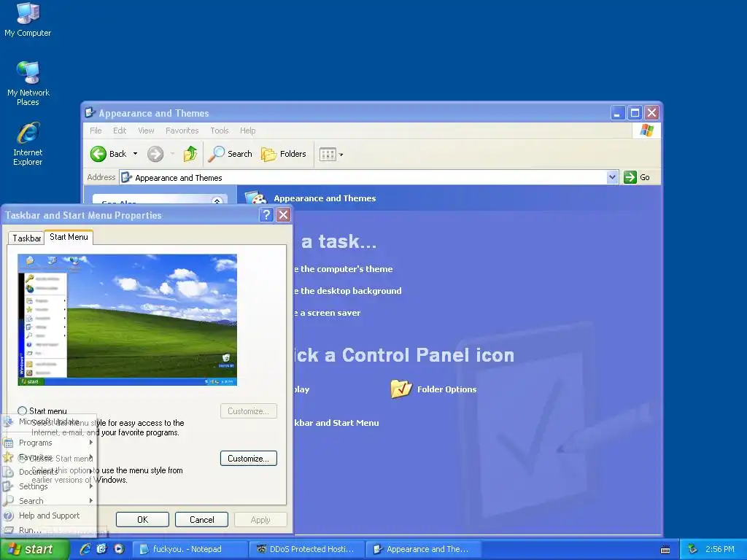
Task: Click the Show Desktop quick launch icon
Action: click(101, 549)
